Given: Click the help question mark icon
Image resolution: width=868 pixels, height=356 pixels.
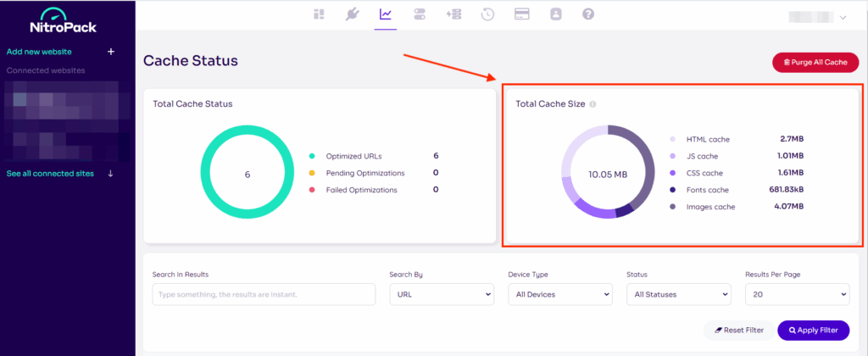Looking at the screenshot, I should click(588, 14).
